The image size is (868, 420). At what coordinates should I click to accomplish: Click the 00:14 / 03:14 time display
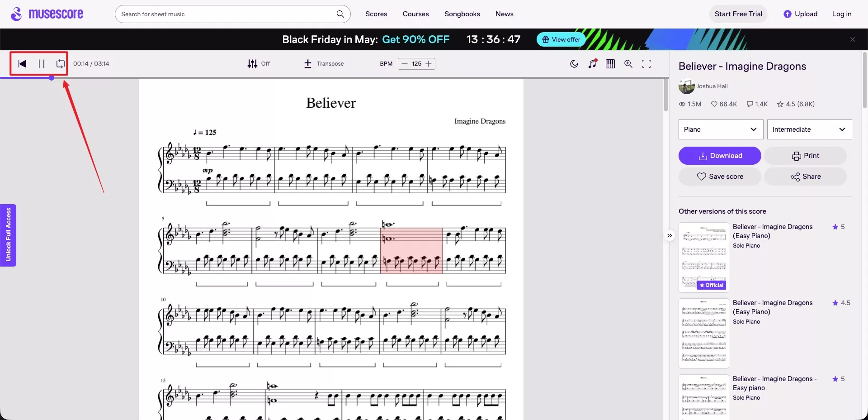click(x=91, y=64)
